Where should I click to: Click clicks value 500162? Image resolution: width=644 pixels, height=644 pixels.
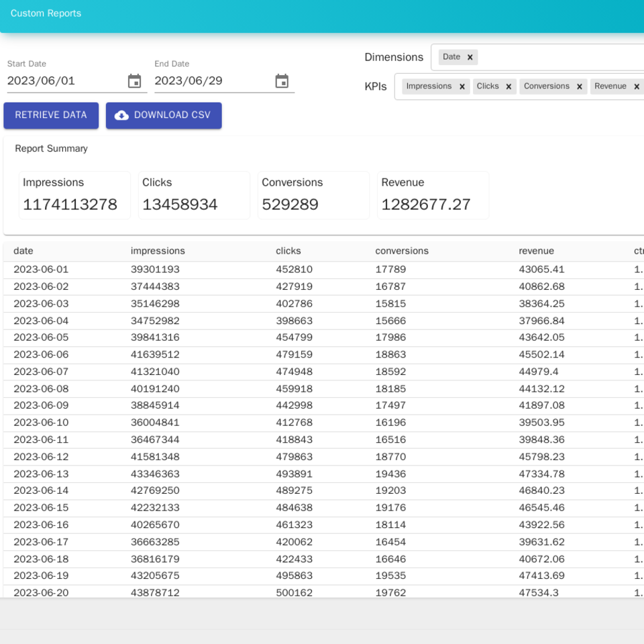[x=294, y=592]
